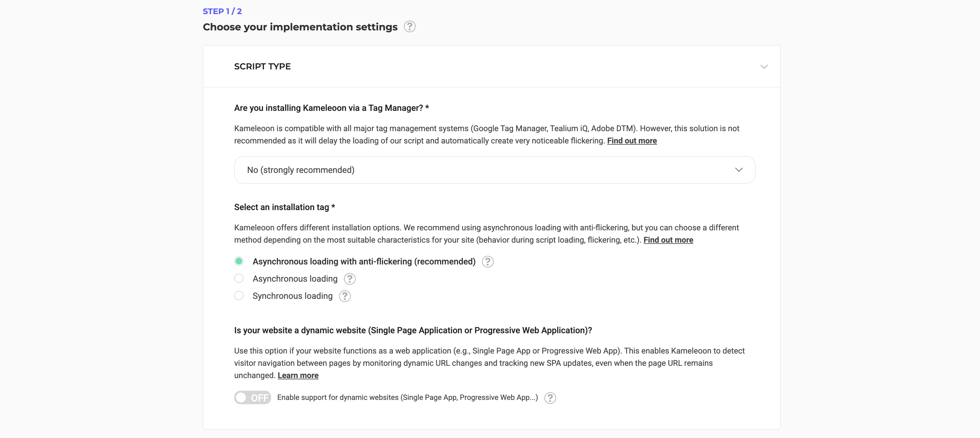Click help icon next to Synchronous loading
This screenshot has width=980, height=438.
pyautogui.click(x=344, y=296)
